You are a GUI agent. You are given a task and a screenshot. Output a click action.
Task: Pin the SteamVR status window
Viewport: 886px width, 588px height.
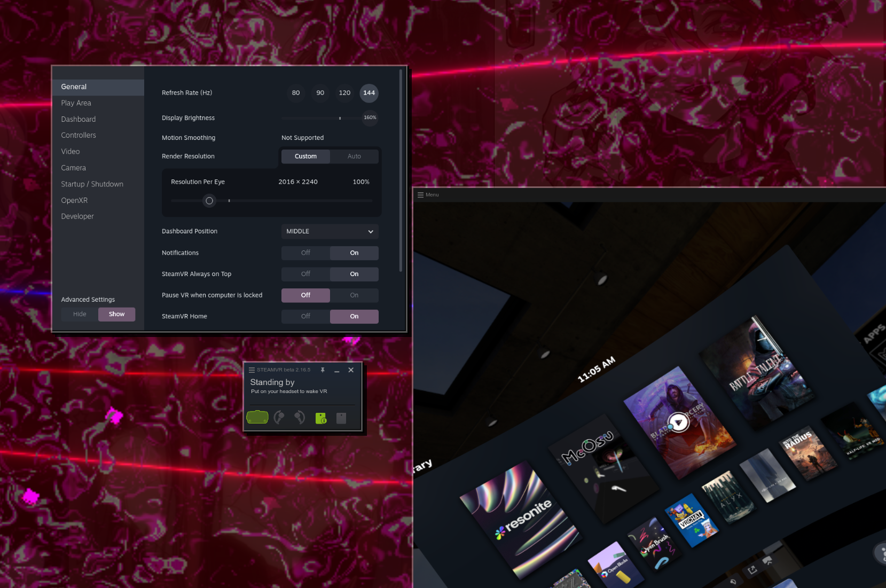[x=323, y=370]
